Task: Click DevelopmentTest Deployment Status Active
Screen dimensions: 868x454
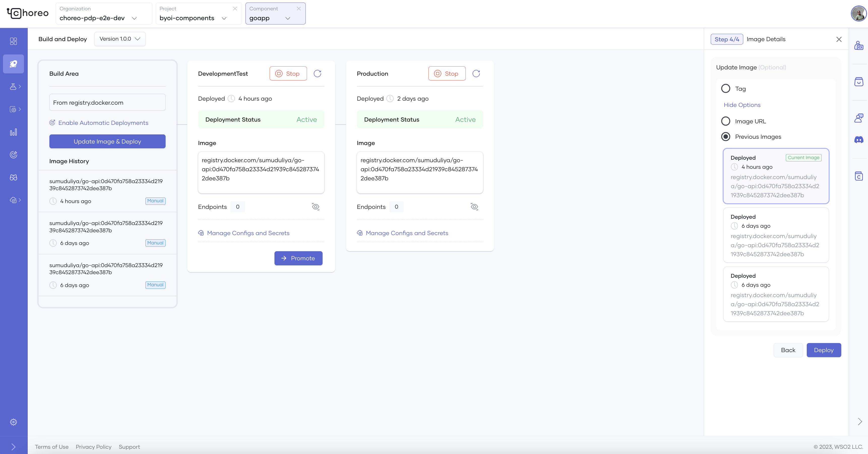Action: (x=261, y=119)
